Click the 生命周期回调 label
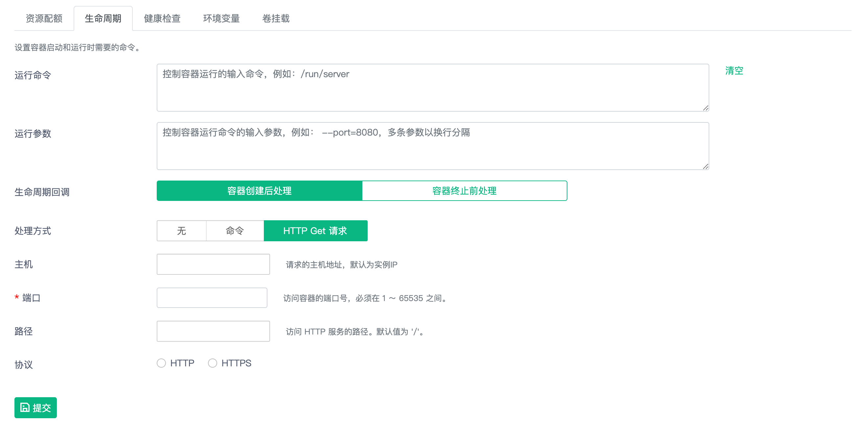Viewport: 868px width, 432px height. tap(42, 192)
